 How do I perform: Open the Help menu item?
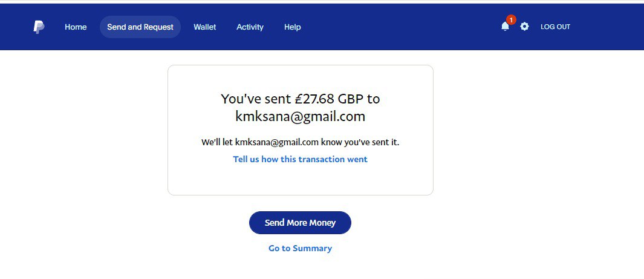pyautogui.click(x=293, y=27)
